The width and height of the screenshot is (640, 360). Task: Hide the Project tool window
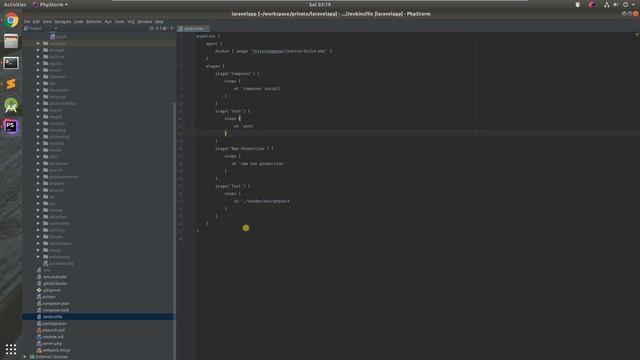[x=172, y=29]
